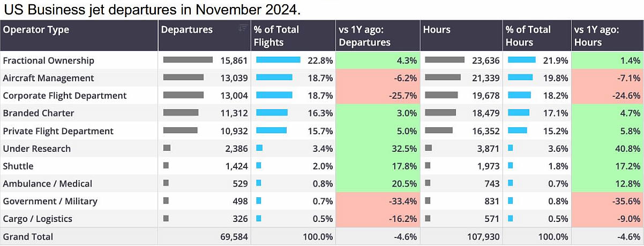Viewport: 644px width, 246px height.
Task: Click the blue flights-share bar for Branded Charter
Action: (x=272, y=113)
